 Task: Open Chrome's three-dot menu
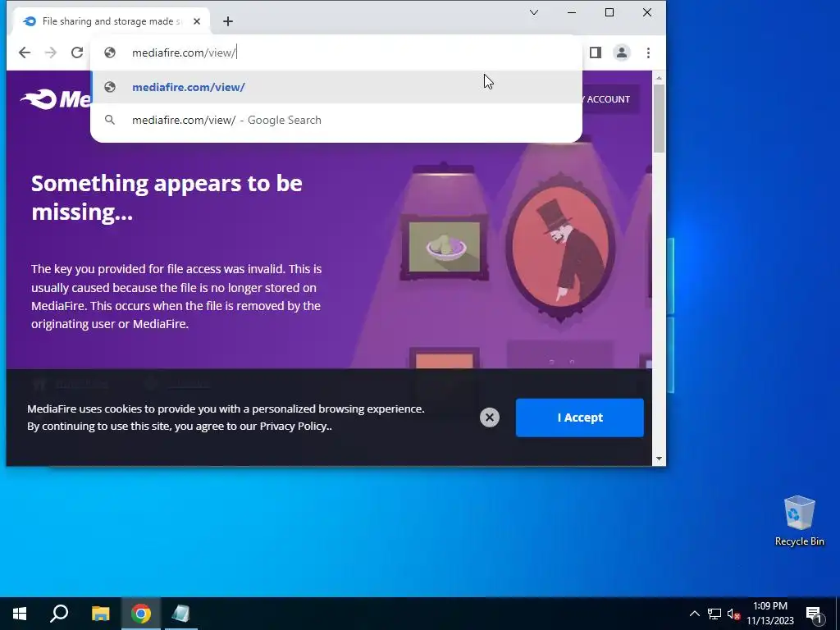pyautogui.click(x=648, y=52)
